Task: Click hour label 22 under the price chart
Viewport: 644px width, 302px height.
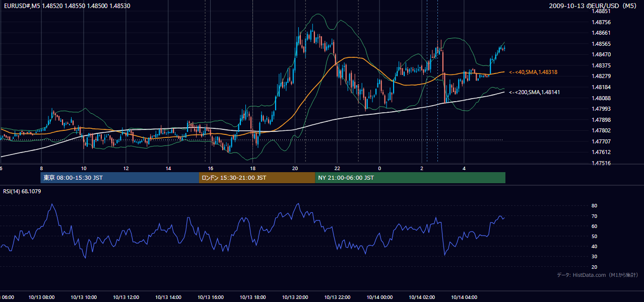Action: (338, 169)
